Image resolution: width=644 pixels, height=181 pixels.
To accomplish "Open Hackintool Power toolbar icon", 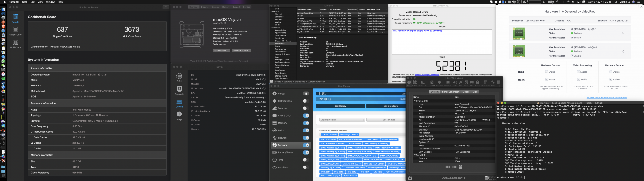I will pyautogui.click(x=478, y=84).
